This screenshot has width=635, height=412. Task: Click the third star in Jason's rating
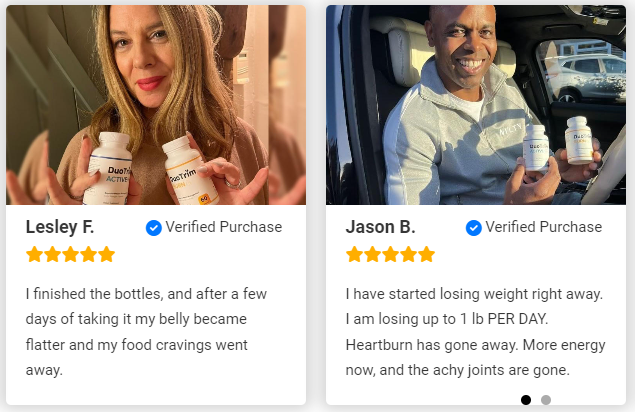390,254
